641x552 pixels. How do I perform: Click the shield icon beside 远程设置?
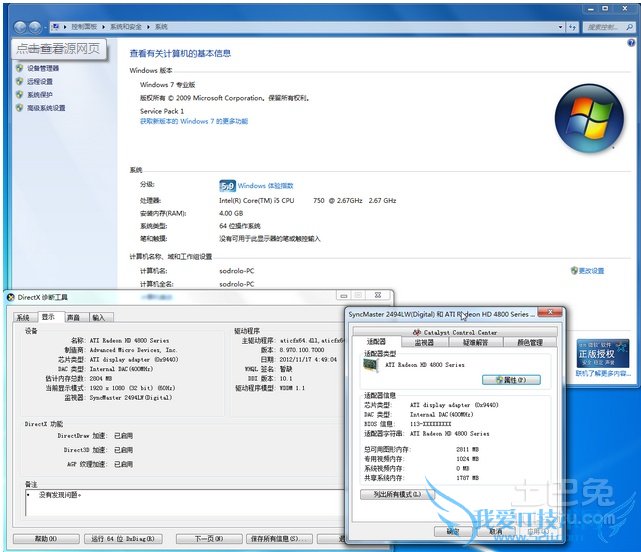click(x=19, y=81)
